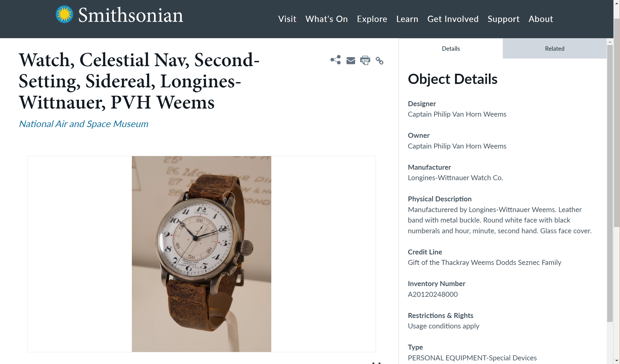
Task: Select Learn in the top navigation
Action: coord(407,19)
